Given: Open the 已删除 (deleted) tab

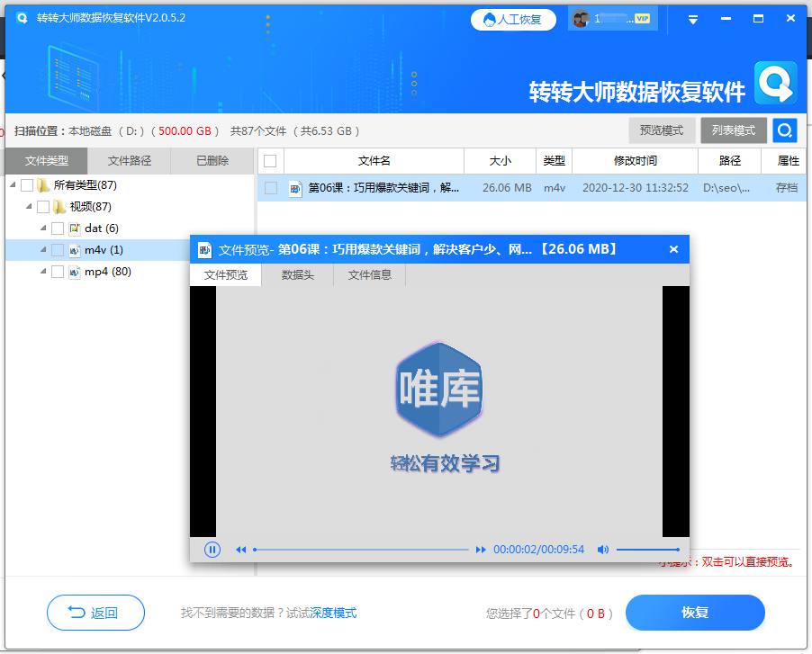Looking at the screenshot, I should tap(212, 161).
